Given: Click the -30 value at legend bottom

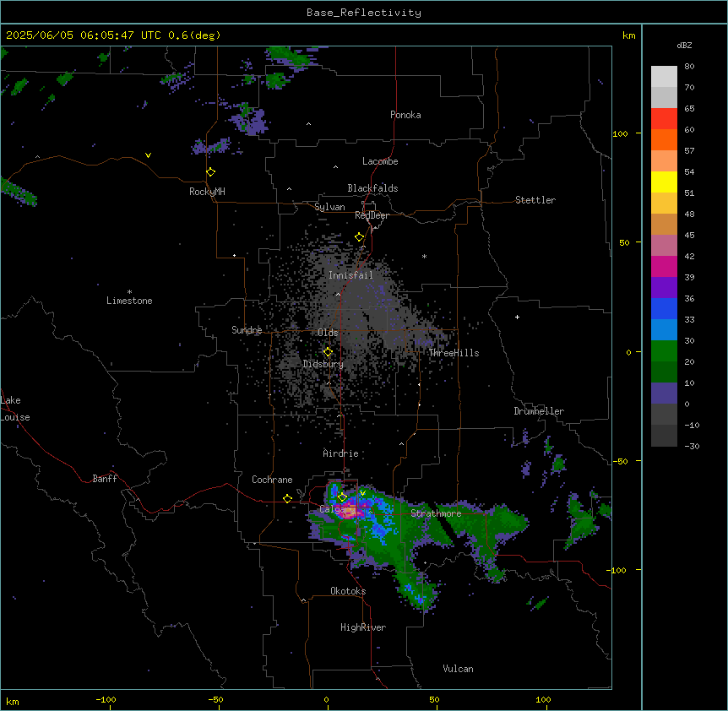Looking at the screenshot, I should (692, 446).
